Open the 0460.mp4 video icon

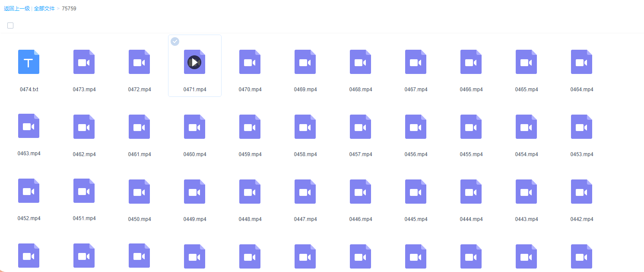(x=194, y=127)
